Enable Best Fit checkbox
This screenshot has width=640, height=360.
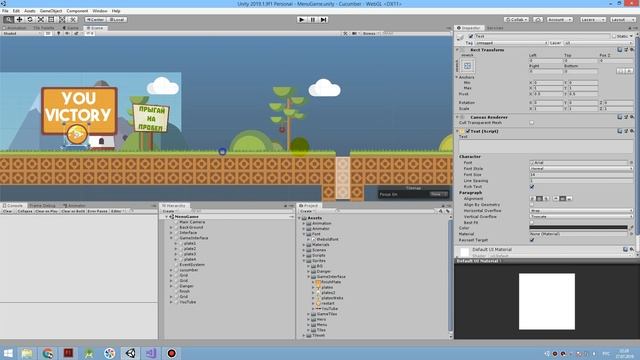[532, 222]
